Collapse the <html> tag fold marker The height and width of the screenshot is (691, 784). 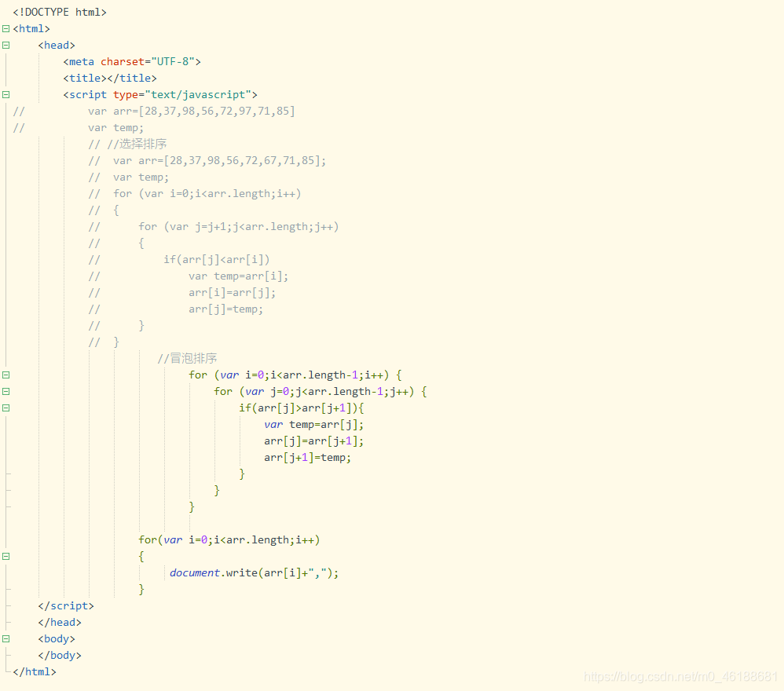[x=6, y=29]
